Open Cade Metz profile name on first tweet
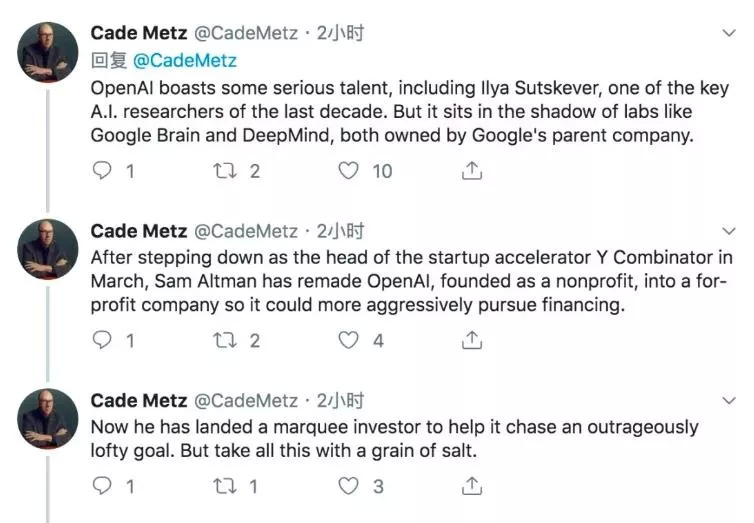 [x=138, y=34]
